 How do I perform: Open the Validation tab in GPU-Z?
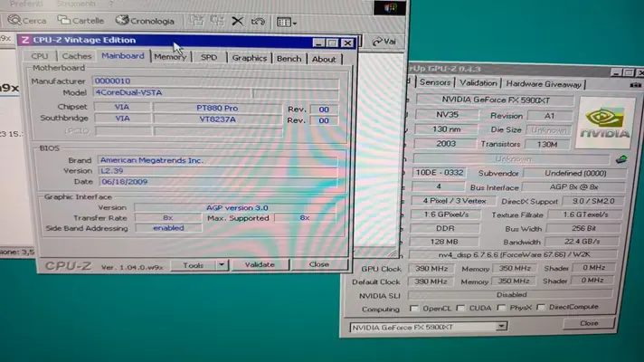click(x=478, y=83)
